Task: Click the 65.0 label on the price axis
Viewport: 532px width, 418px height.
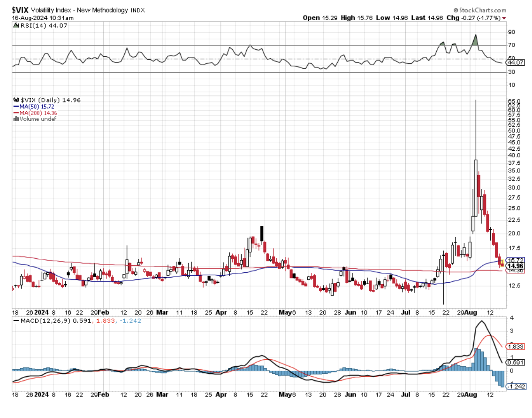Action: tap(514, 101)
